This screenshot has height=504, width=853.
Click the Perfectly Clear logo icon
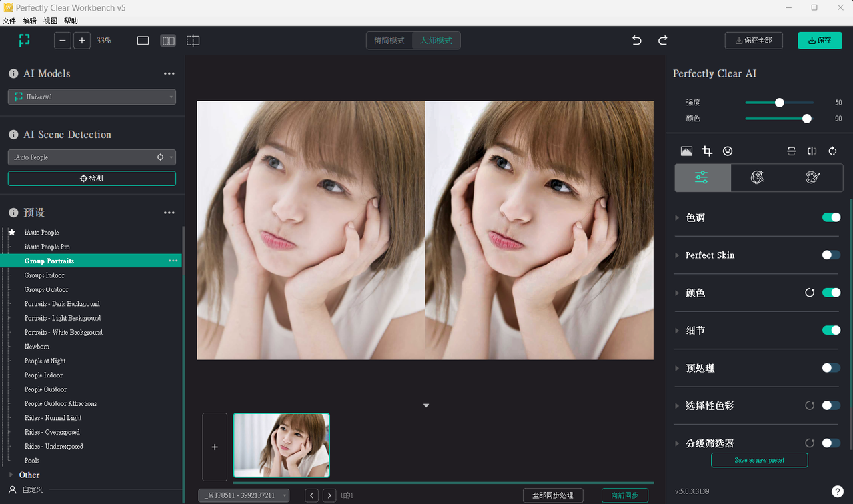tap(24, 41)
